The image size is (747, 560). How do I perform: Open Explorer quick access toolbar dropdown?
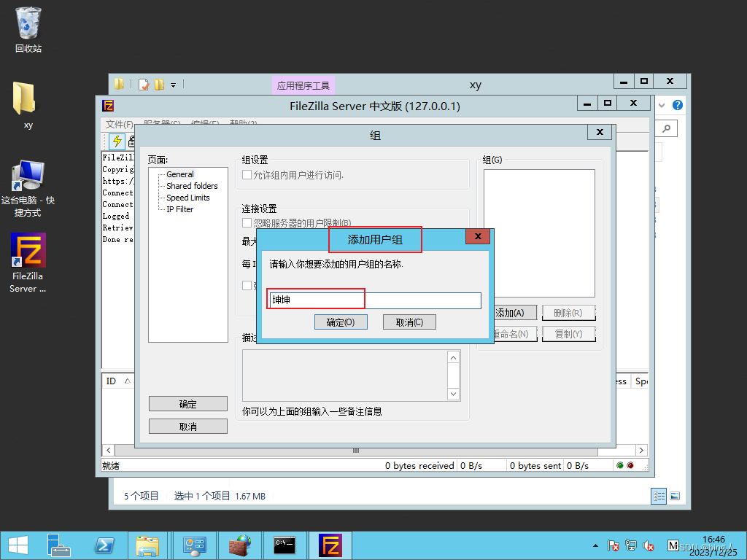click(174, 85)
